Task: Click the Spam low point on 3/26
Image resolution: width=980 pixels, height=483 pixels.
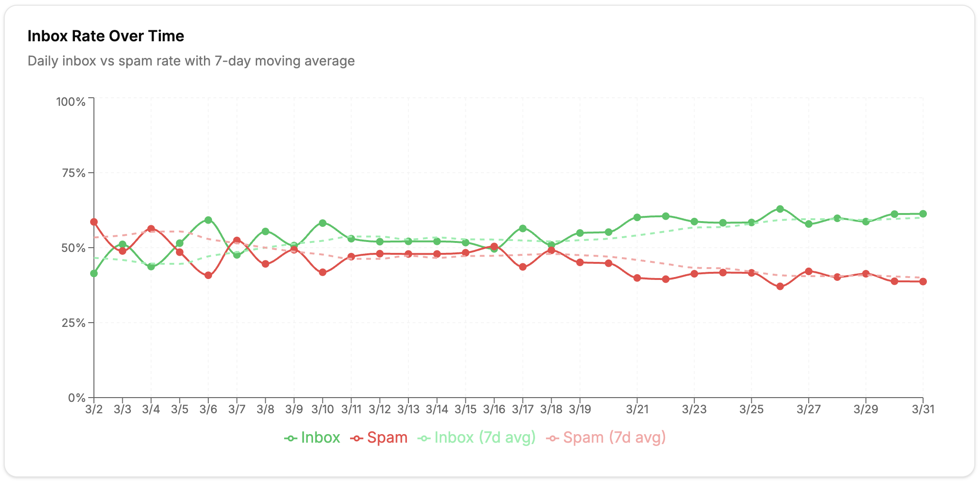Action: coord(780,287)
